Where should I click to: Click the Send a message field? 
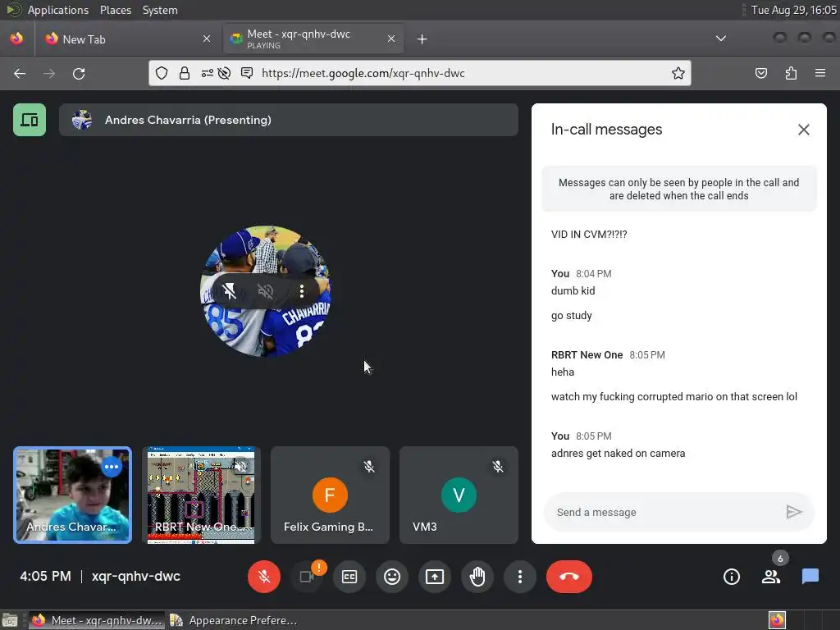664,512
